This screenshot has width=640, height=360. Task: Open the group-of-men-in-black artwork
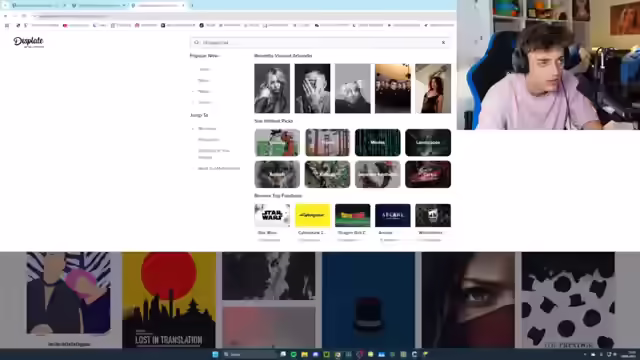[x=393, y=88]
